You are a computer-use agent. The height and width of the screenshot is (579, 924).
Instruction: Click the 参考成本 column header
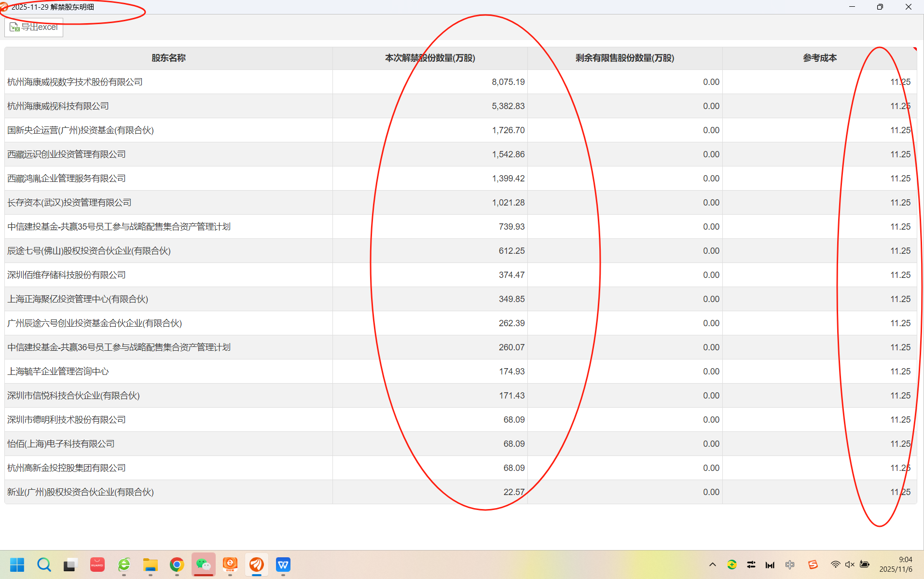[820, 58]
